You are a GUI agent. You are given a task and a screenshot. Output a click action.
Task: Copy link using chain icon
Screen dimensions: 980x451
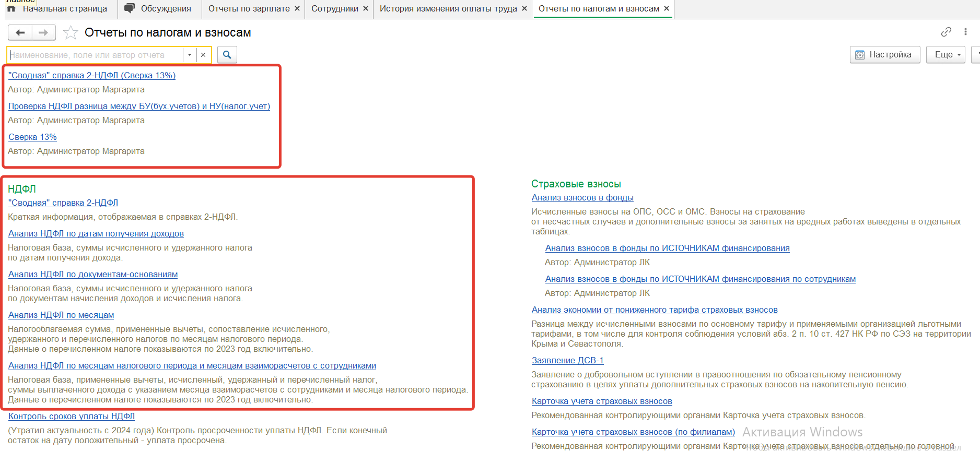pyautogui.click(x=946, y=32)
